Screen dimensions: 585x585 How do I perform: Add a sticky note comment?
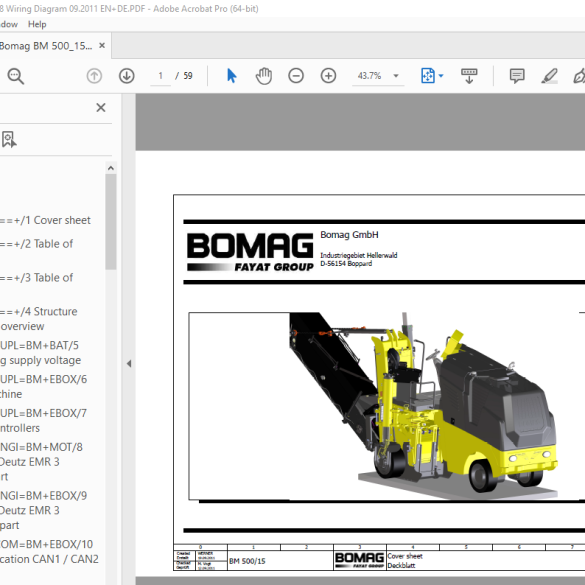(x=517, y=76)
